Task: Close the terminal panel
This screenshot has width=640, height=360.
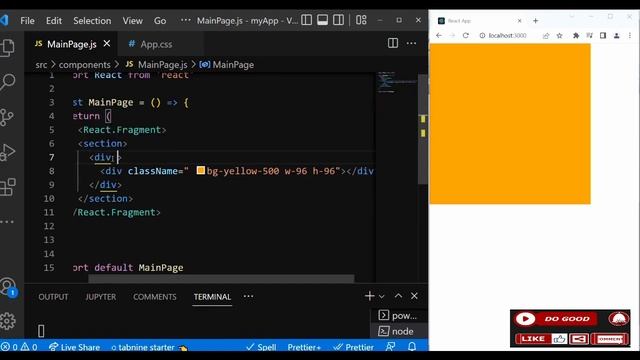Action: pyautogui.click(x=414, y=296)
